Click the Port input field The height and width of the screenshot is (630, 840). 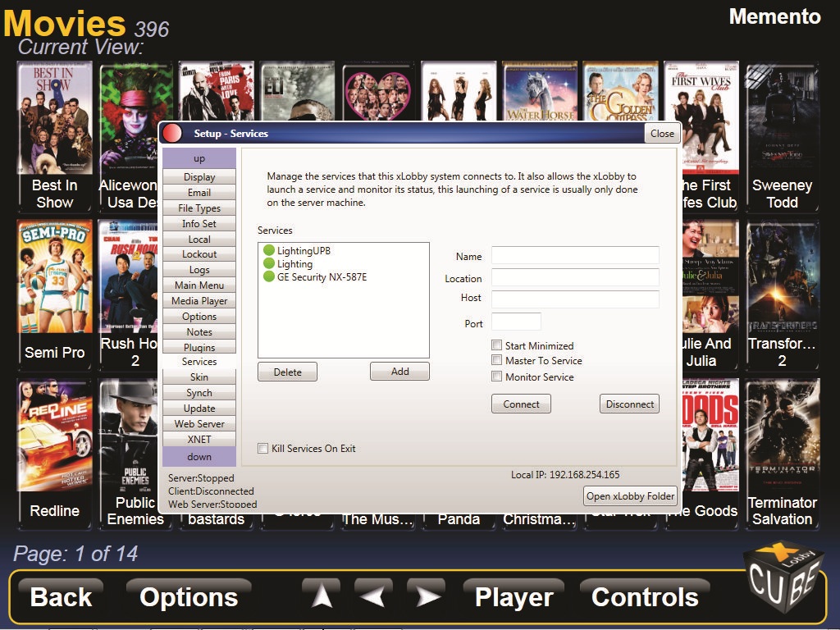click(x=517, y=322)
